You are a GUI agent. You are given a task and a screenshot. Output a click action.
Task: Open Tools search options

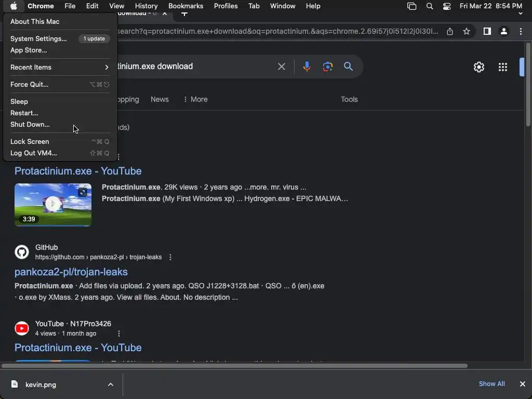pyautogui.click(x=349, y=99)
